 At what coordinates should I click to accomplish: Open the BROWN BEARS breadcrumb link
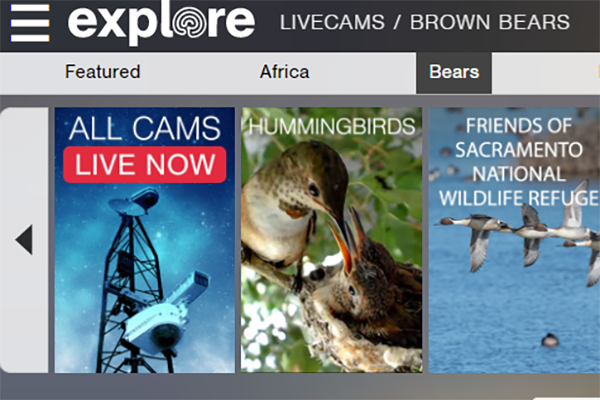[x=490, y=22]
